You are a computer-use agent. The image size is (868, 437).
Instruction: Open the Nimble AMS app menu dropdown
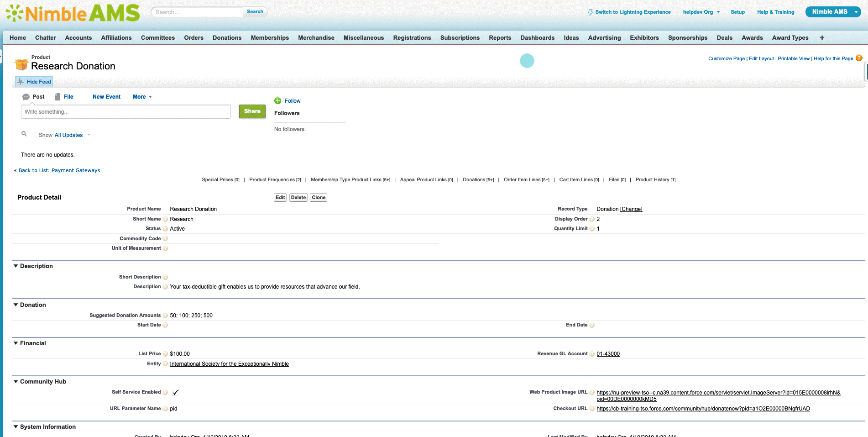[x=856, y=12]
